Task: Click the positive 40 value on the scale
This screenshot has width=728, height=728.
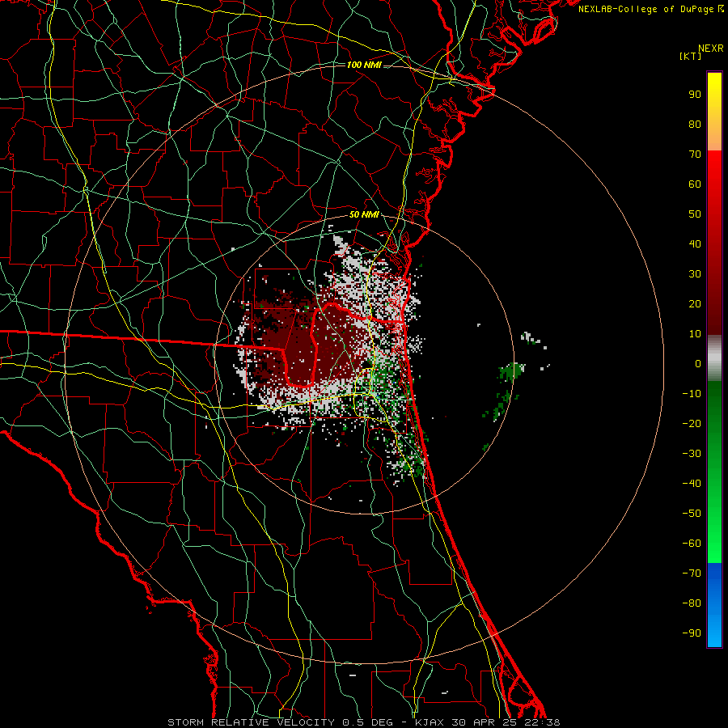Action: (x=695, y=244)
